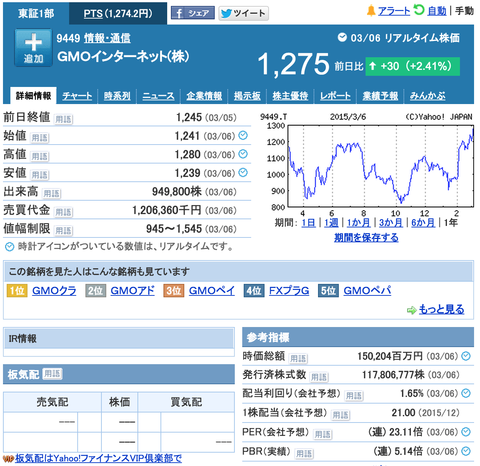Click the stock price chart image
The width and height of the screenshot is (480, 466).
[x=366, y=166]
